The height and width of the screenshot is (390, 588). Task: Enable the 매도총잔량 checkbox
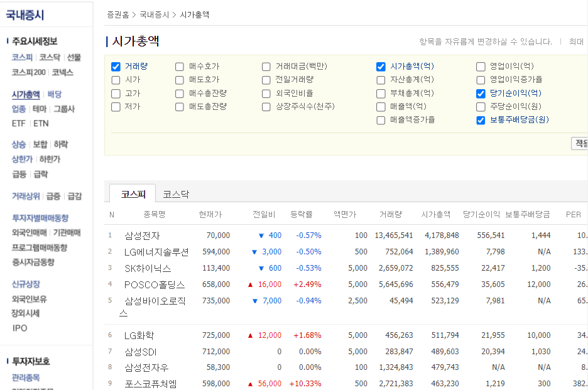[x=180, y=107]
